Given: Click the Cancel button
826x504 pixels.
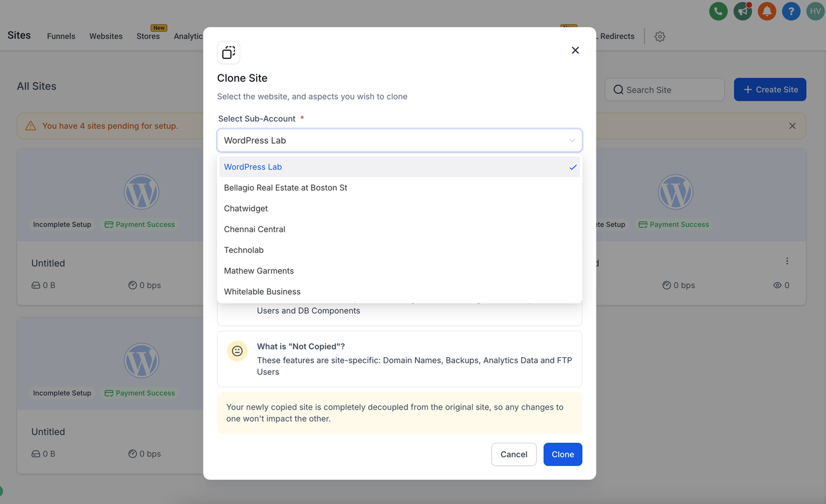Looking at the screenshot, I should pos(514,454).
